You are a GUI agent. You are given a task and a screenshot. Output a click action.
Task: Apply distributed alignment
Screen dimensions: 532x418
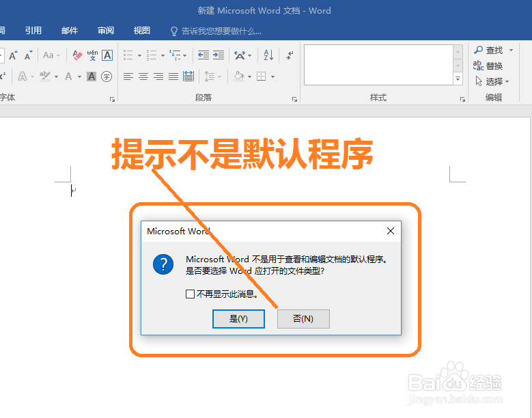click(188, 76)
